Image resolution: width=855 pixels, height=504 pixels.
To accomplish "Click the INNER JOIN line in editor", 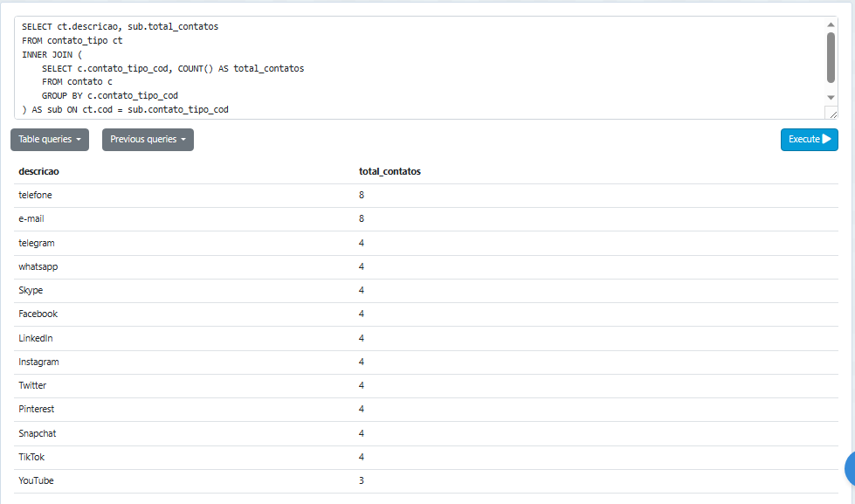I will [x=52, y=54].
